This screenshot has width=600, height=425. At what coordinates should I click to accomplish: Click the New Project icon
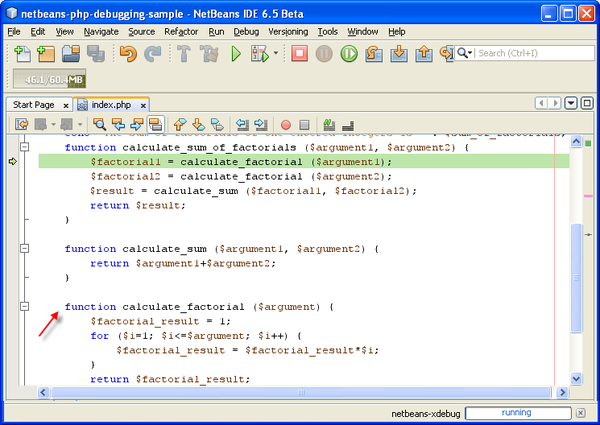point(45,54)
